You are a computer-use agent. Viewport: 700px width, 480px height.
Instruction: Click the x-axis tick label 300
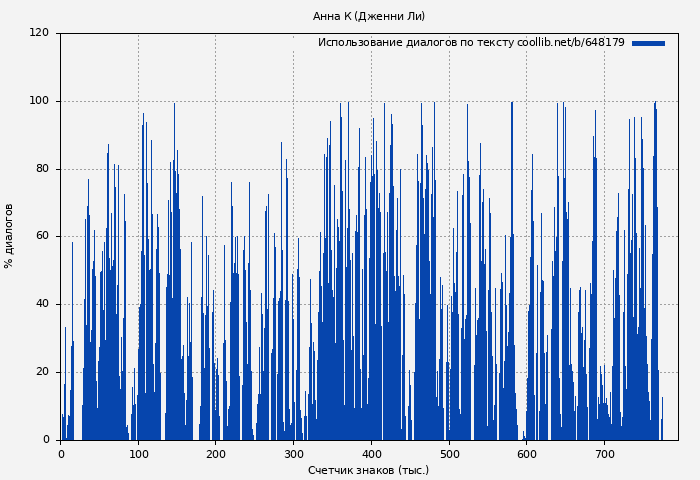click(x=294, y=454)
